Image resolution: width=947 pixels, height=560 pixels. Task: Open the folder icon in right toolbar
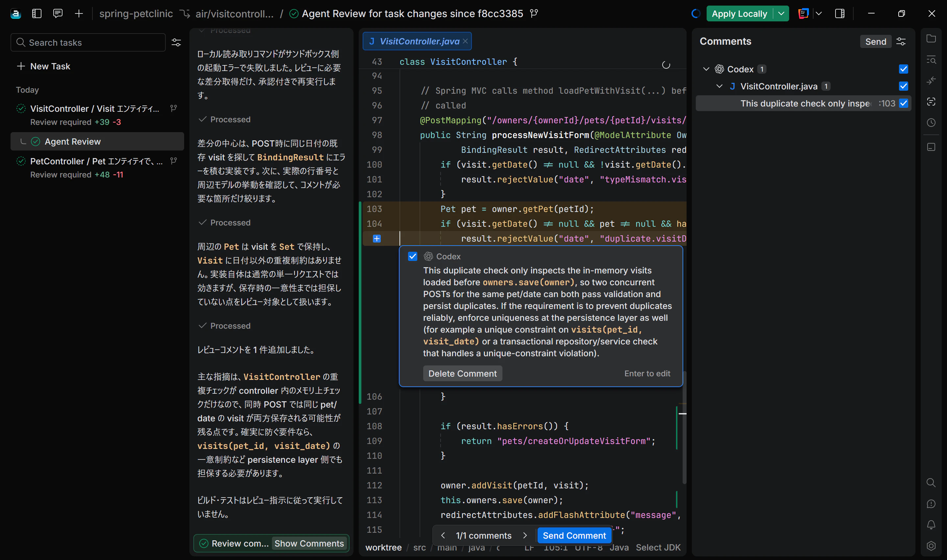(931, 38)
